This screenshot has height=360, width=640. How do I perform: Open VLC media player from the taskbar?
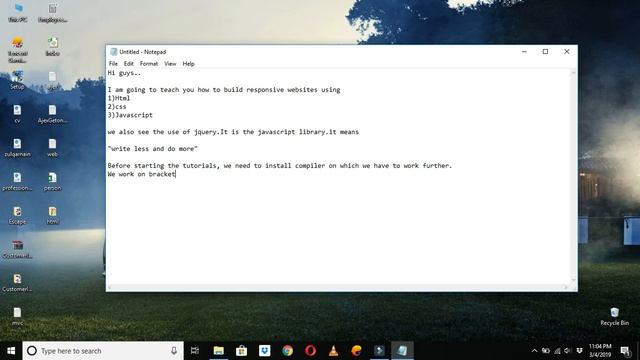point(333,351)
